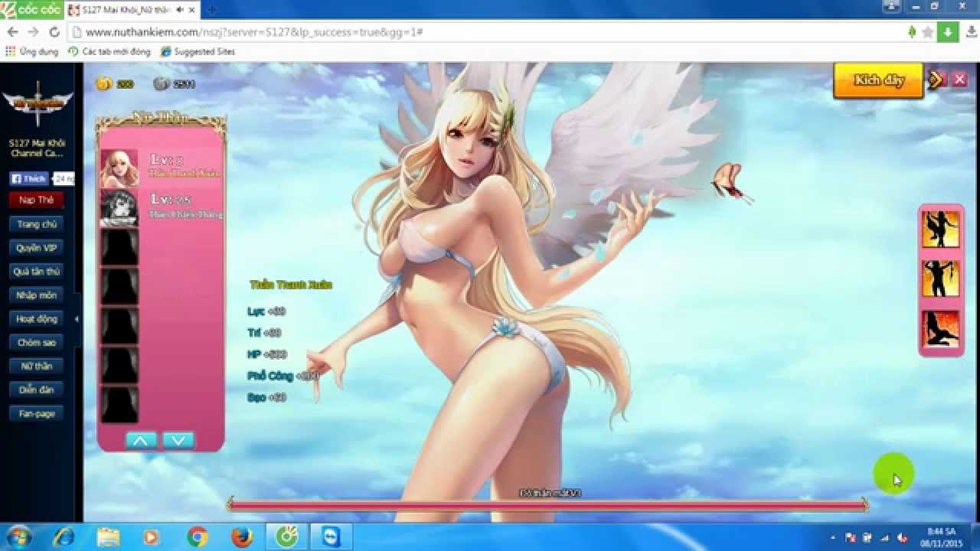The height and width of the screenshot is (551, 980).
Task: Open the third kneeling pose skill icon
Action: pos(940,328)
